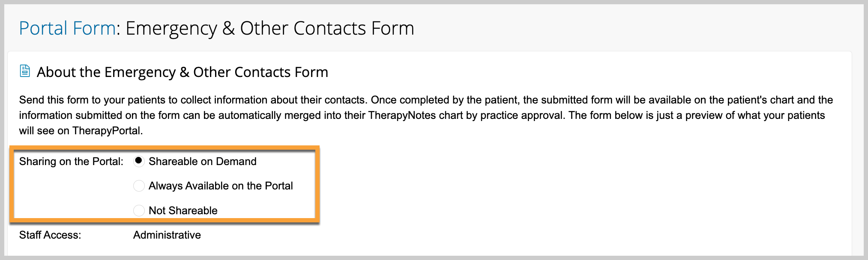Image resolution: width=868 pixels, height=260 pixels.
Task: Click the word "TherapyPortal" ending the description
Action: coord(106,131)
